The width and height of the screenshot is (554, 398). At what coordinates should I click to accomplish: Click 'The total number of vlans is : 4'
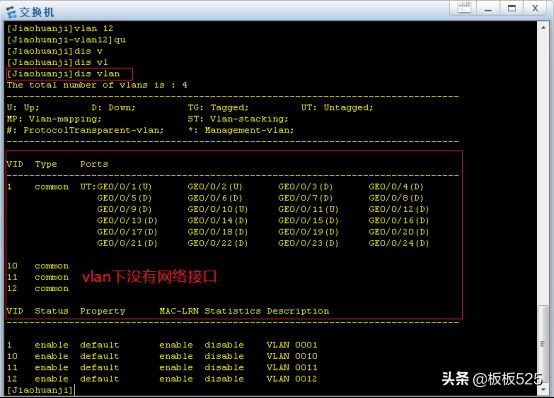click(x=97, y=85)
